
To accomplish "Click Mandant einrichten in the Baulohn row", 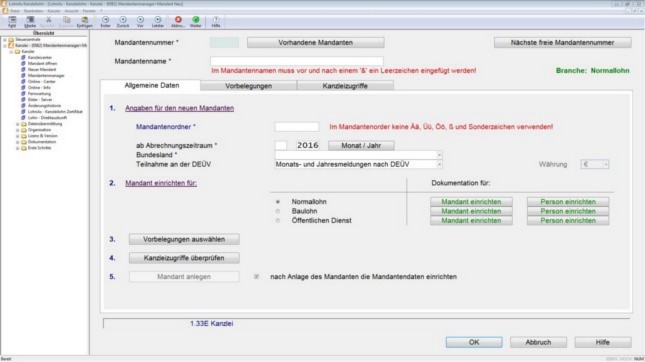I will point(471,211).
